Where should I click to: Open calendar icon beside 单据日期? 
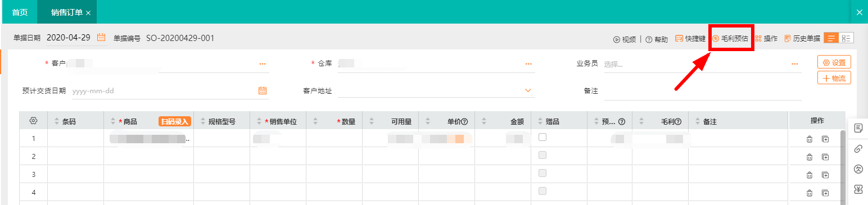pyautogui.click(x=102, y=38)
